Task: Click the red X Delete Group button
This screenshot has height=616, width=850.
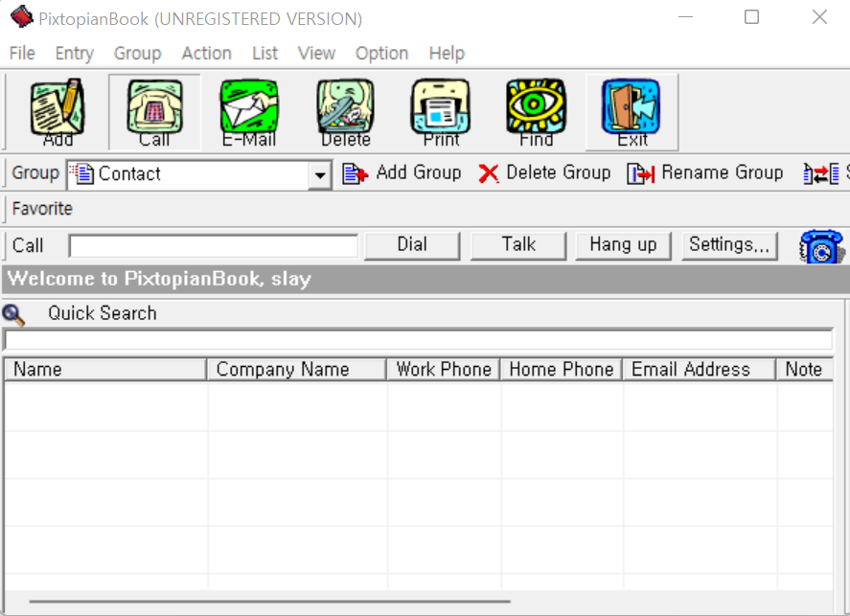Action: [x=544, y=173]
